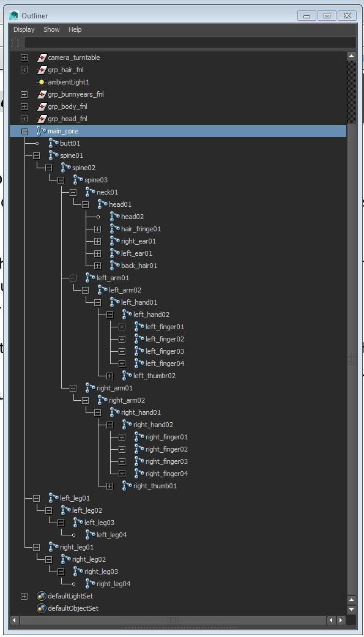Click the left_finger03 joint icon
Screen dimensions: 364x637
(x=139, y=351)
